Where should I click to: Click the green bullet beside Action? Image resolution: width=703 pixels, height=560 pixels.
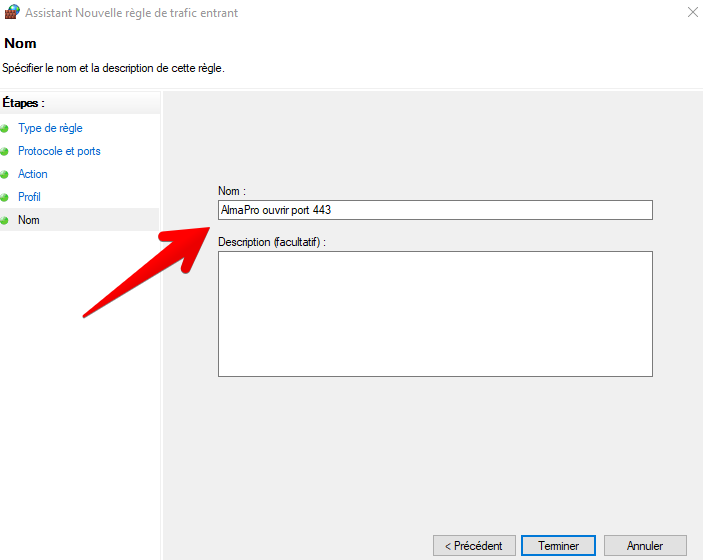point(5,174)
